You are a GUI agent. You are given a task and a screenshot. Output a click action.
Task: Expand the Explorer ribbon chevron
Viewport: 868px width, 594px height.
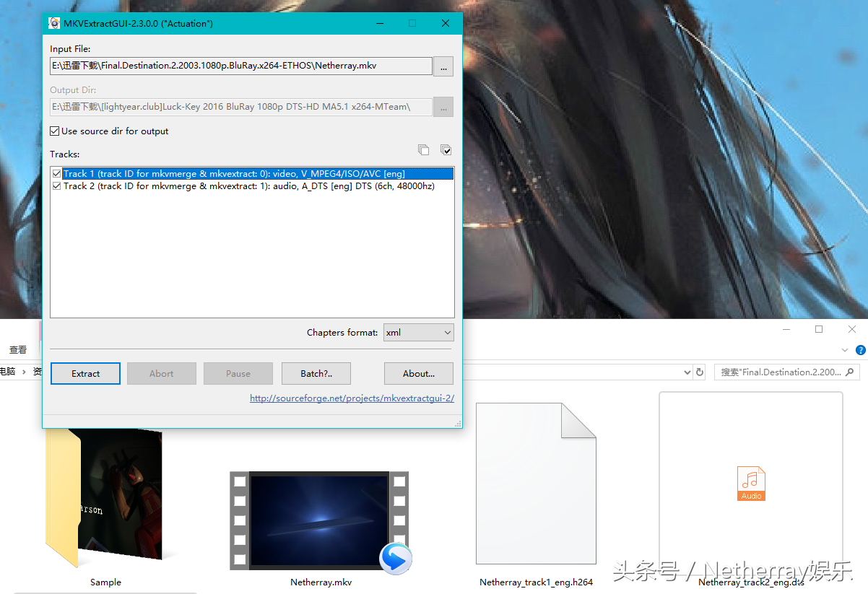pyautogui.click(x=846, y=350)
